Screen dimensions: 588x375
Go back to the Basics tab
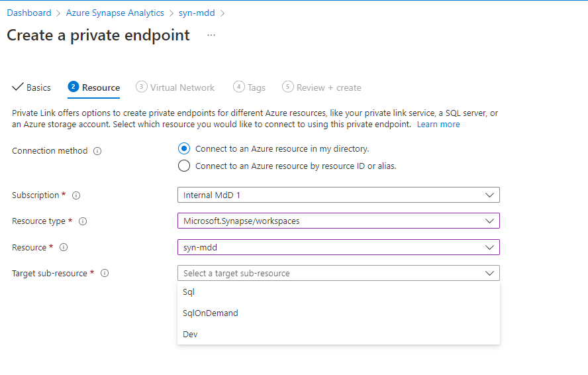pos(32,87)
